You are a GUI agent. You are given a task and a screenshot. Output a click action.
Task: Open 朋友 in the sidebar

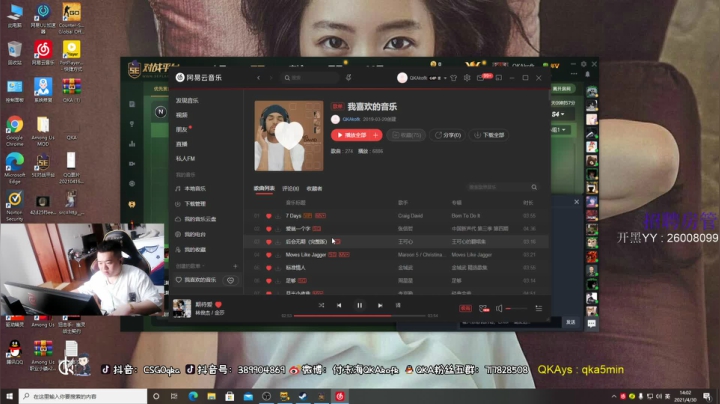[x=182, y=129]
